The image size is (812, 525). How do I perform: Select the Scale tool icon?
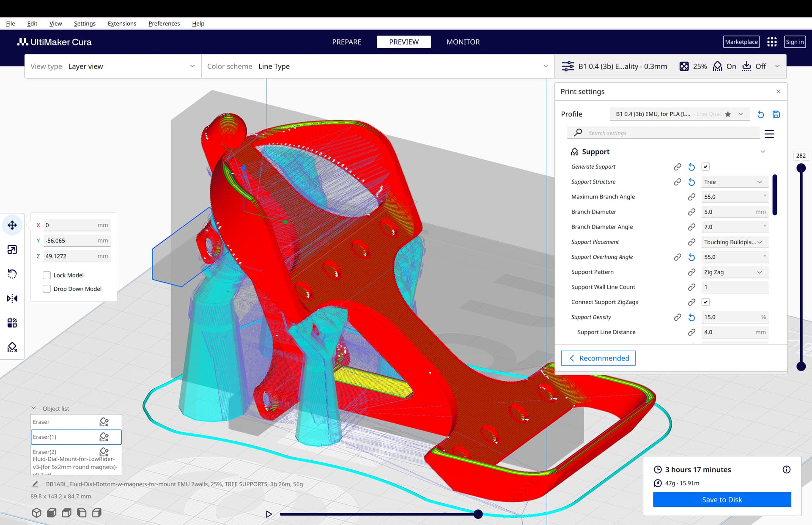[x=12, y=250]
